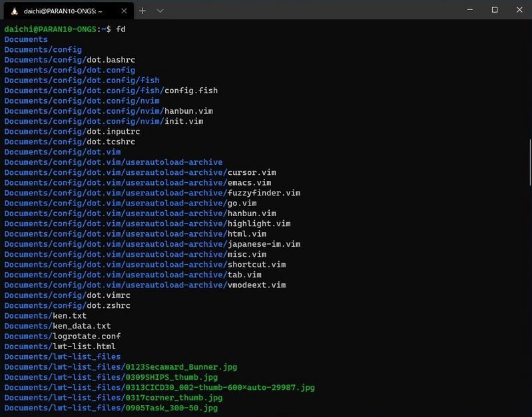
Task: Click 'ken.txt' file name
Action: pyautogui.click(x=69, y=316)
